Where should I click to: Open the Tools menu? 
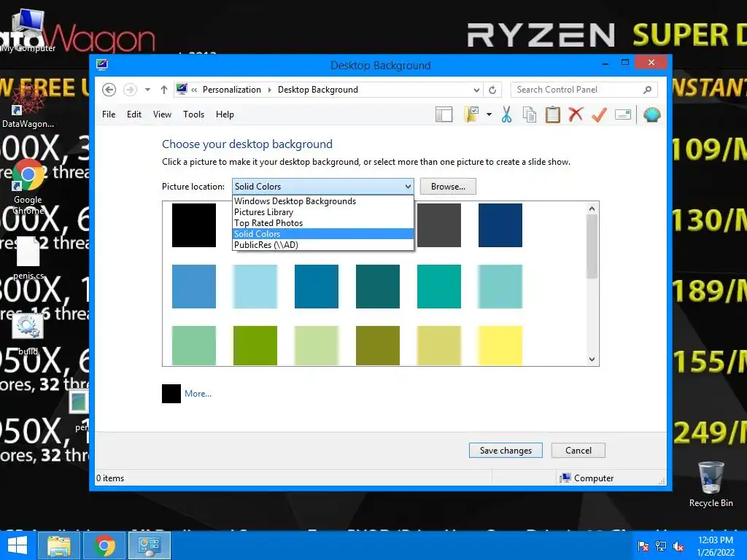click(193, 114)
